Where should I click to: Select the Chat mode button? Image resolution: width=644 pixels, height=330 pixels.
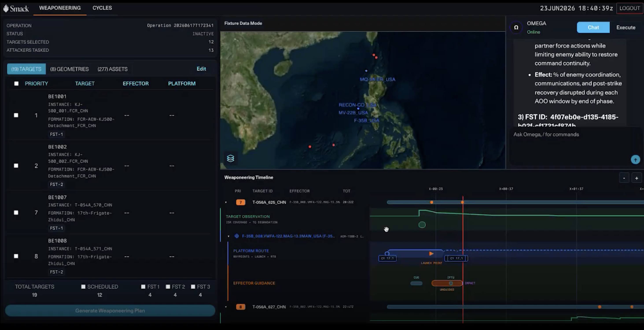[593, 27]
